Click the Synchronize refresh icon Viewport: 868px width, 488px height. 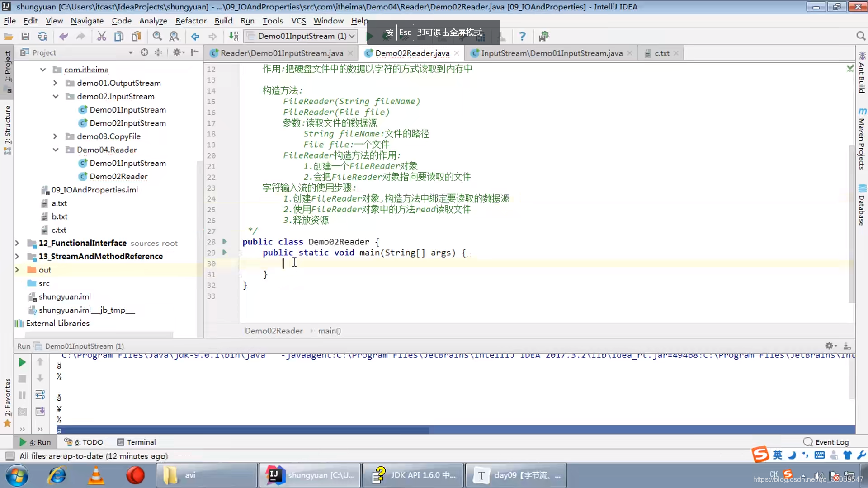tap(42, 36)
